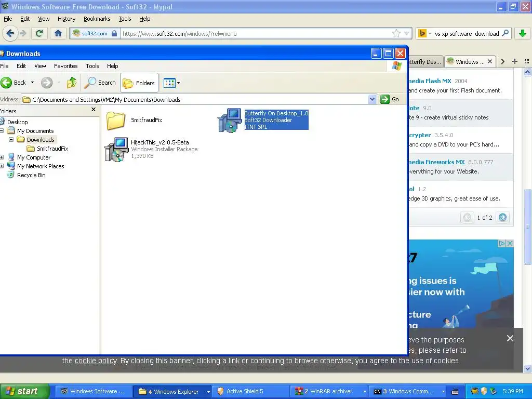This screenshot has width=532, height=399.
Task: Open the Flash MX software link
Action: click(x=430, y=81)
